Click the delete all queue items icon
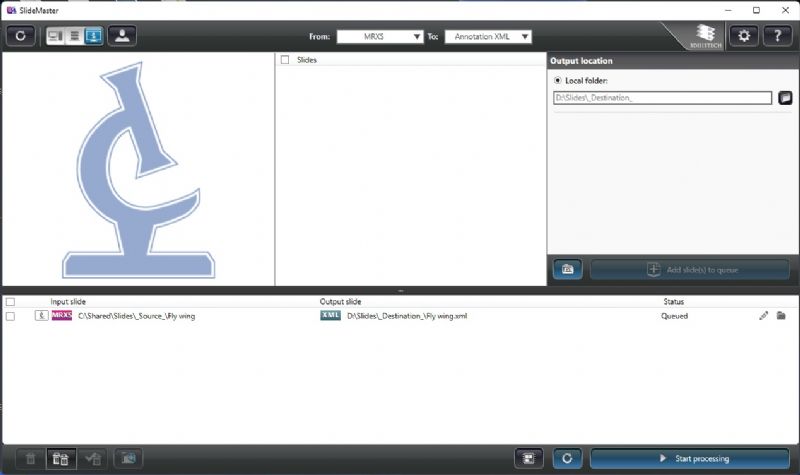 click(61, 458)
